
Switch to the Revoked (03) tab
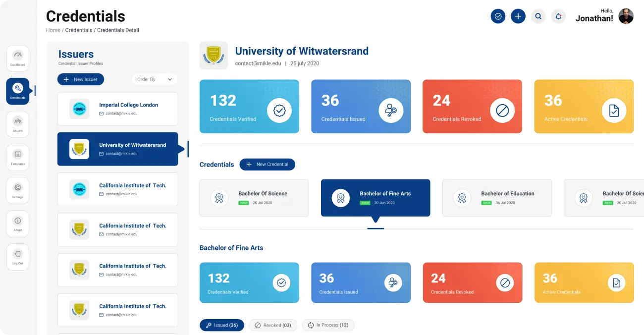tap(272, 325)
